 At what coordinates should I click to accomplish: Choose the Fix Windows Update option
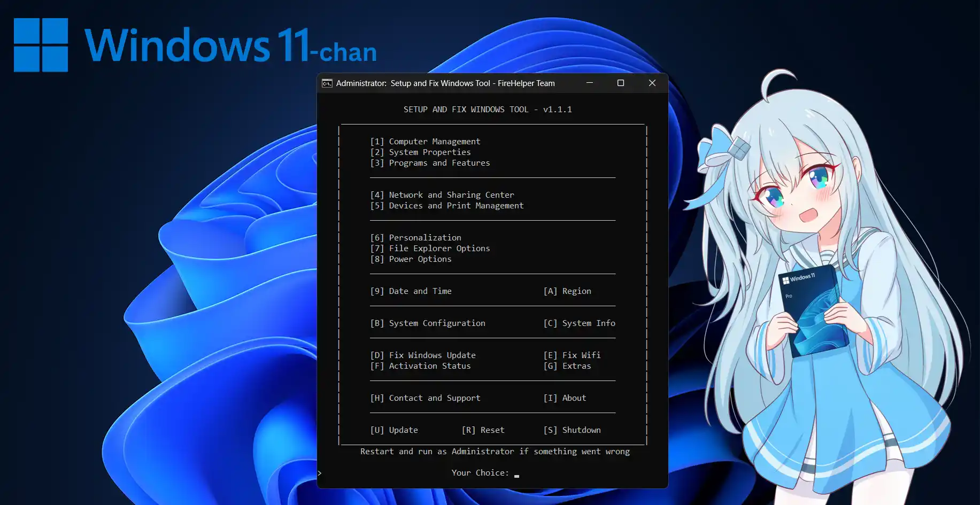click(422, 355)
